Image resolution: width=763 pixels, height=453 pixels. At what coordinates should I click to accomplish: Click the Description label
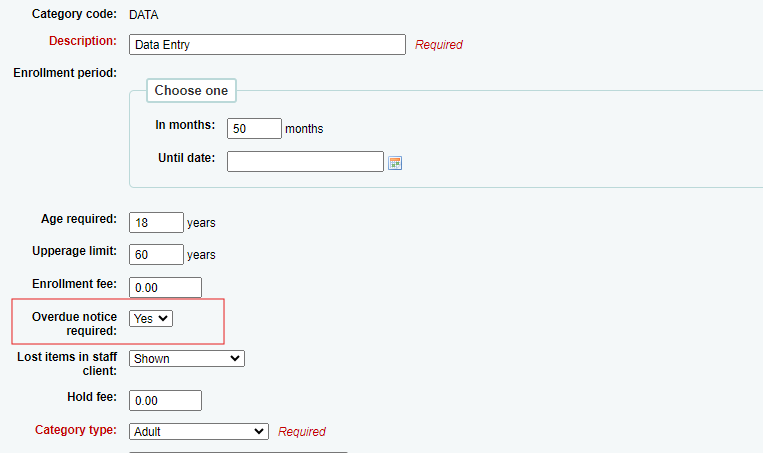[83, 41]
